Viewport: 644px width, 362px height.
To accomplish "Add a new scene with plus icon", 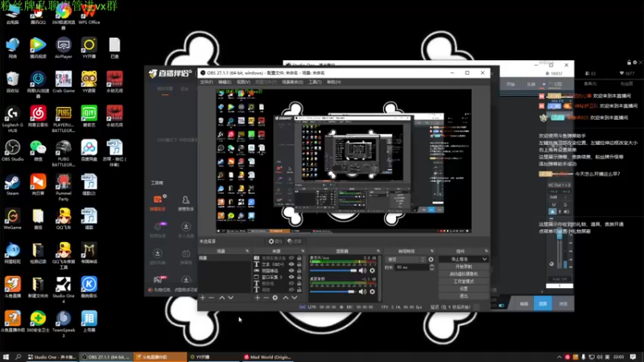I will point(203,298).
